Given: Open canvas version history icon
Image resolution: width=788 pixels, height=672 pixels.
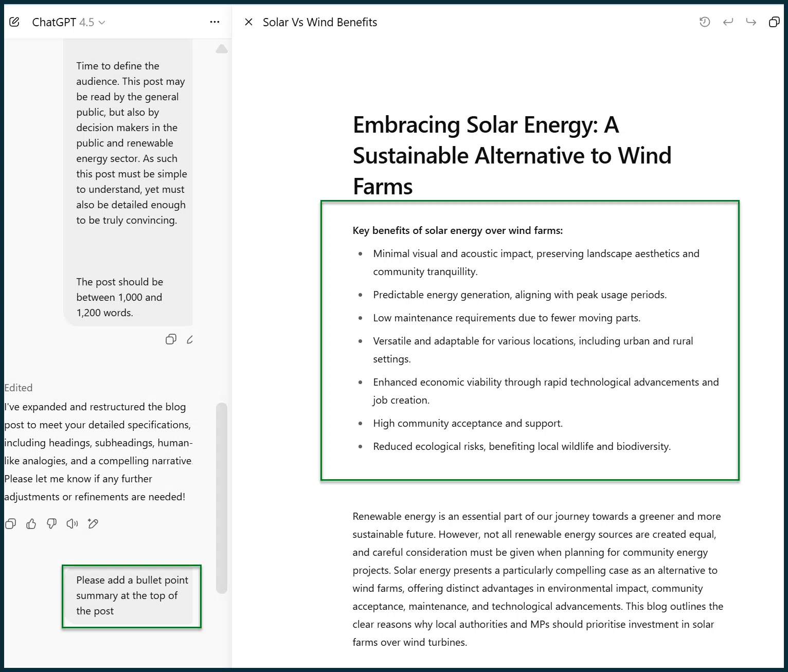Looking at the screenshot, I should [x=705, y=22].
